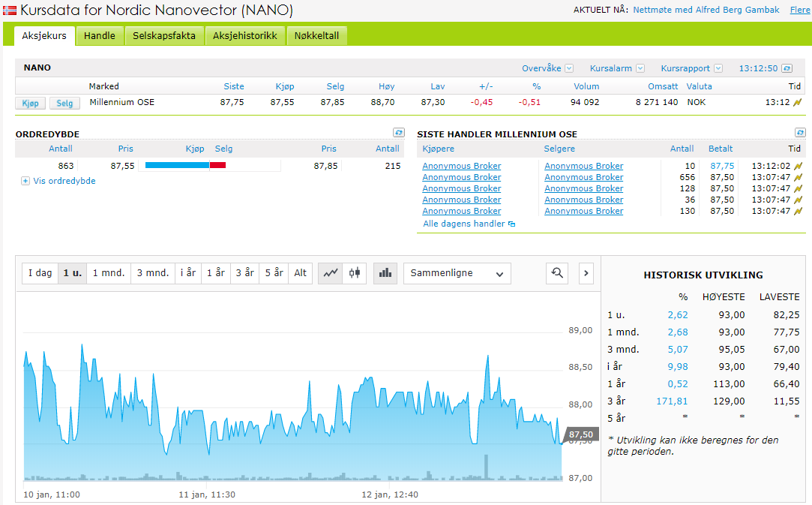Screen dimensions: 812x505
Task: Click the 11 jan, 11:30 axis label
Action: click(207, 494)
